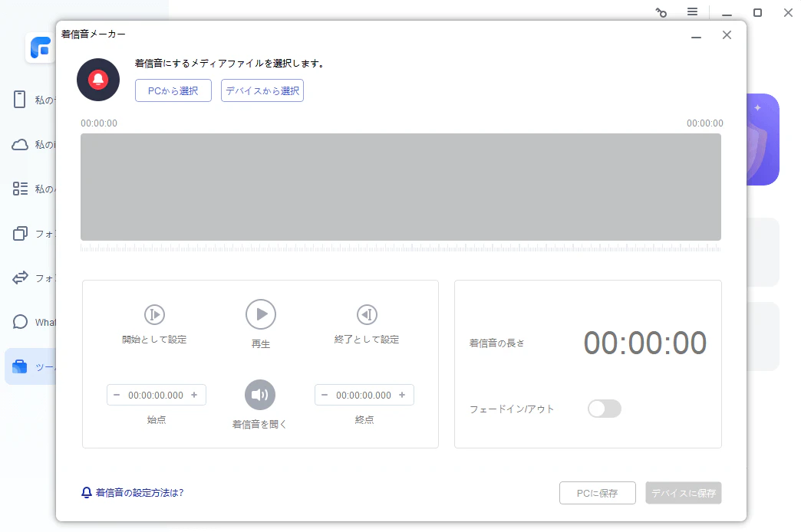Click the purple shield card in main window
801x532 pixels.
(763, 140)
